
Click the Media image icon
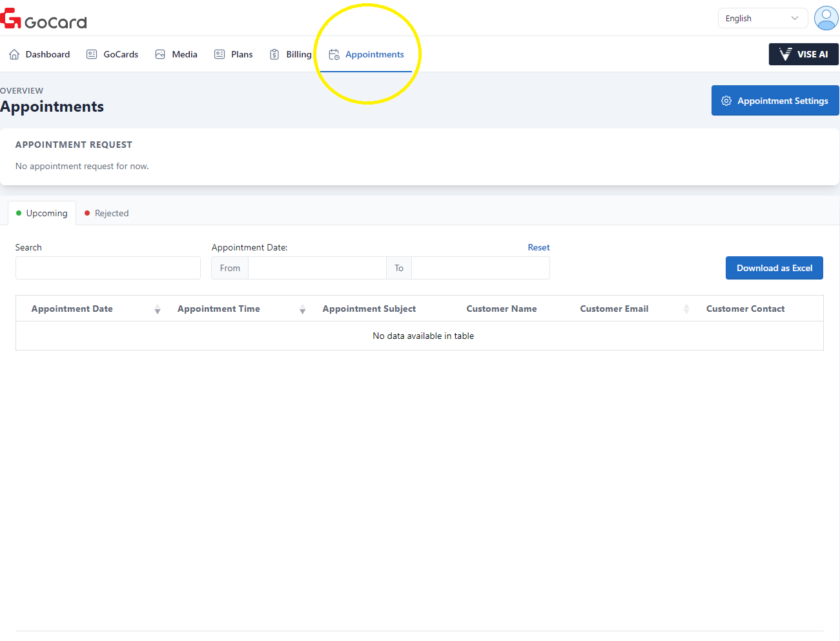(160, 54)
